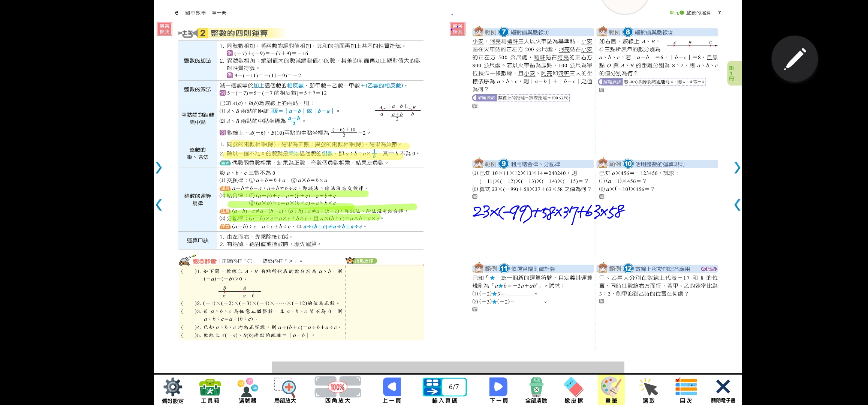Select the 畫筆 paint brush tool

[x=611, y=390]
